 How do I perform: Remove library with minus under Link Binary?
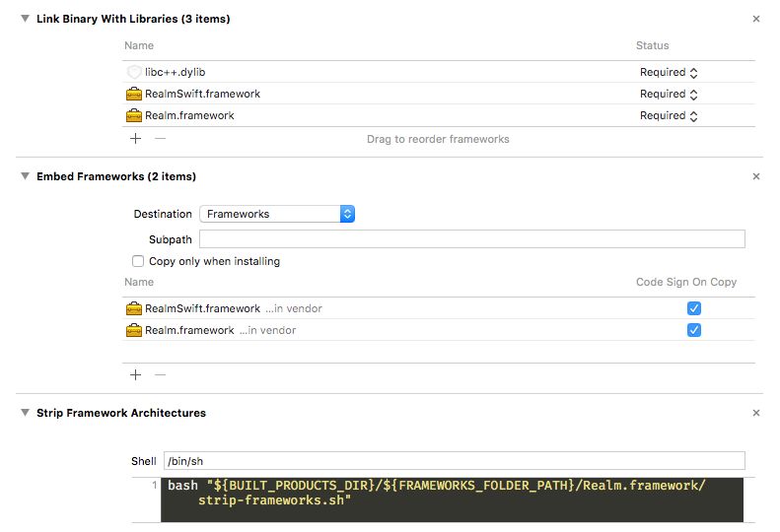(x=160, y=138)
